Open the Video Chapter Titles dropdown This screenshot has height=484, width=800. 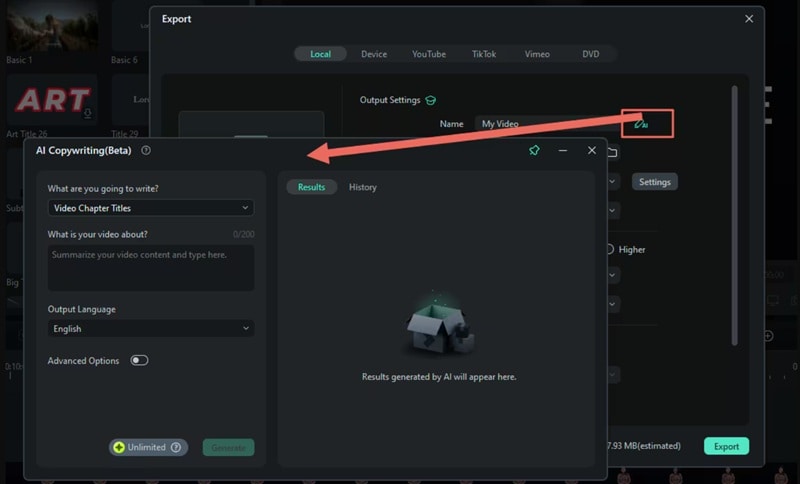tap(151, 208)
